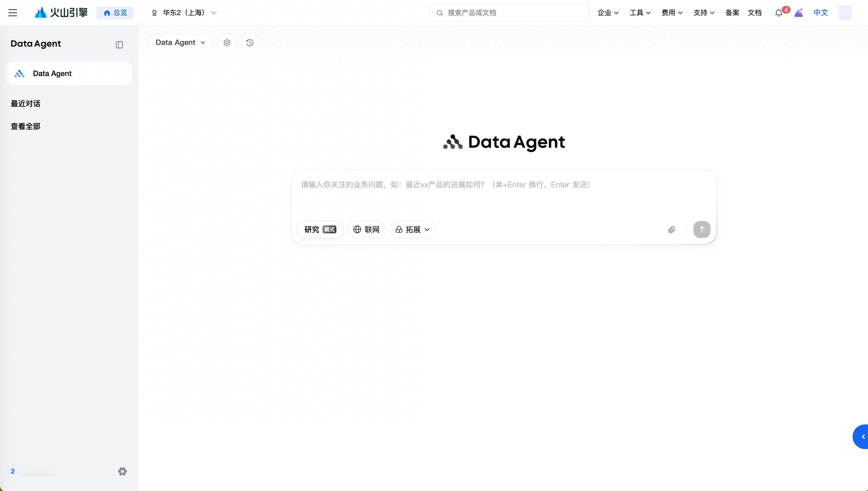
Task: Open conversation history clock icon
Action: (x=249, y=43)
